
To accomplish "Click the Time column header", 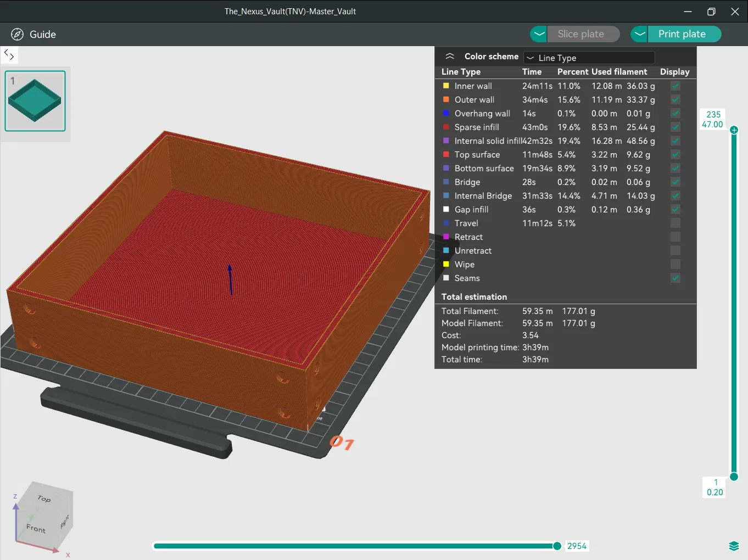I will click(532, 72).
